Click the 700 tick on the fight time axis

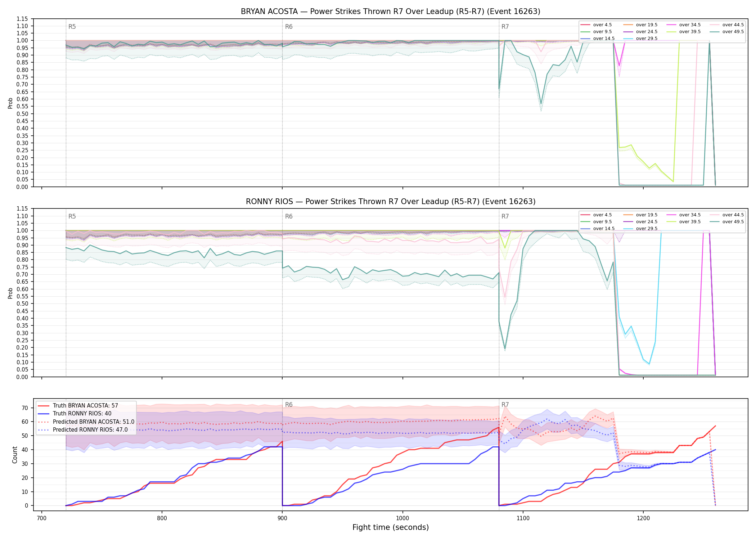tap(42, 518)
